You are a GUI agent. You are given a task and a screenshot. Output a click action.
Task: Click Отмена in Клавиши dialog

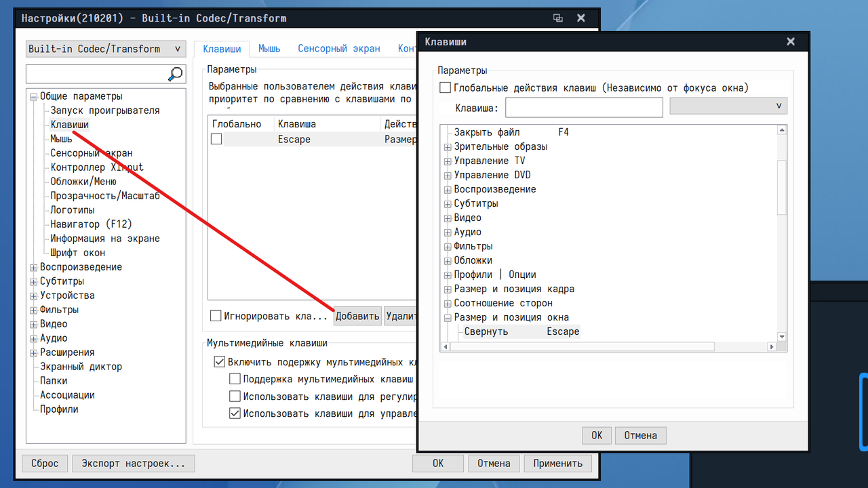point(641,435)
